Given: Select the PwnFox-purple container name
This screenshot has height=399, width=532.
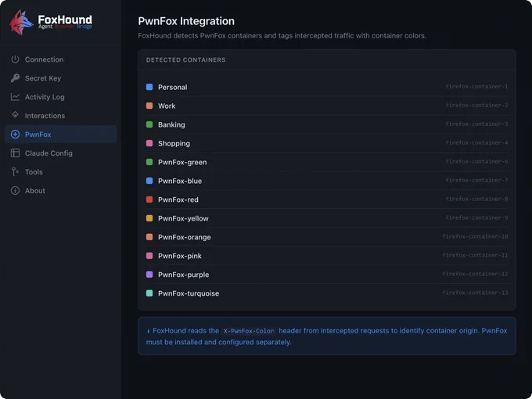Looking at the screenshot, I should 183,275.
